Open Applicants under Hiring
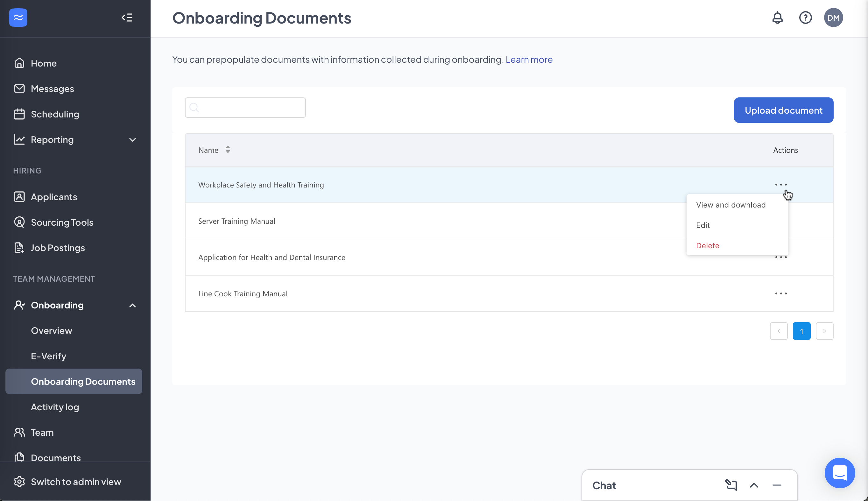 [x=54, y=197]
